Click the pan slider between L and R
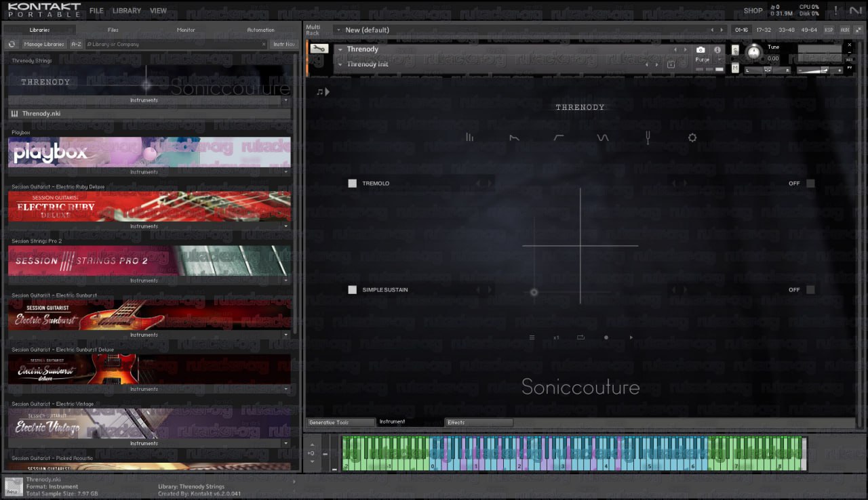868x500 pixels. coord(768,70)
